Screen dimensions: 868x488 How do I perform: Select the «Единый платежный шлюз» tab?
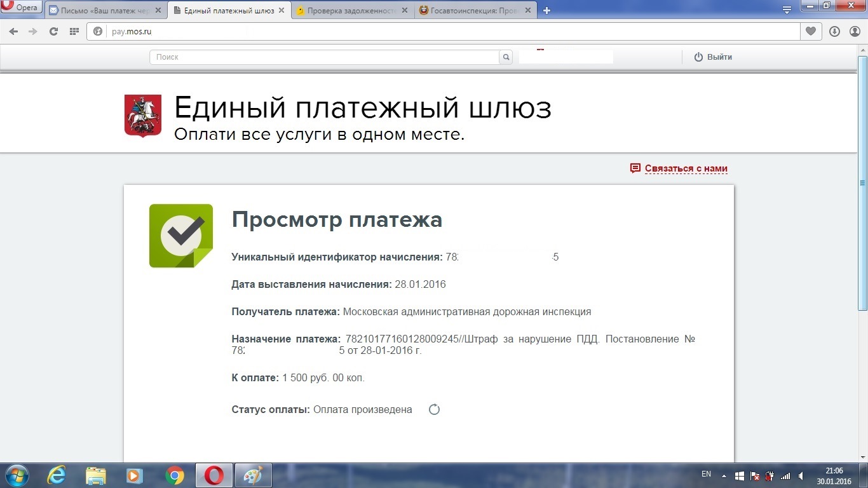(x=229, y=10)
